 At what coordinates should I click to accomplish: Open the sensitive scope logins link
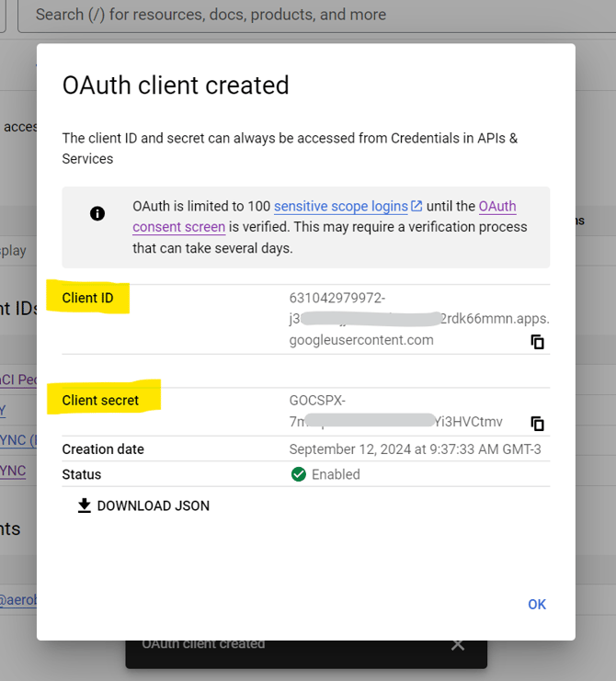[x=340, y=206]
